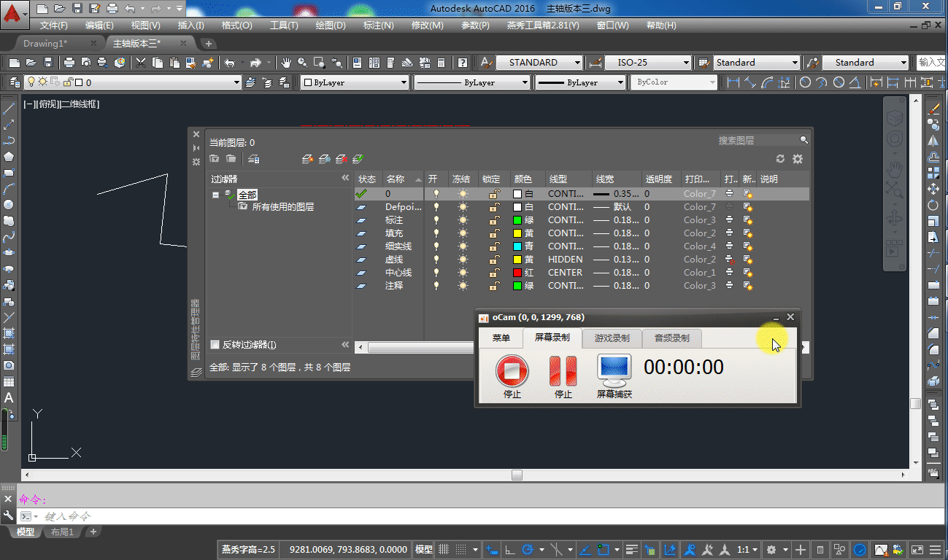948x560 pixels.
Task: Collapse the filter pane with double chevron
Action: coord(345,179)
